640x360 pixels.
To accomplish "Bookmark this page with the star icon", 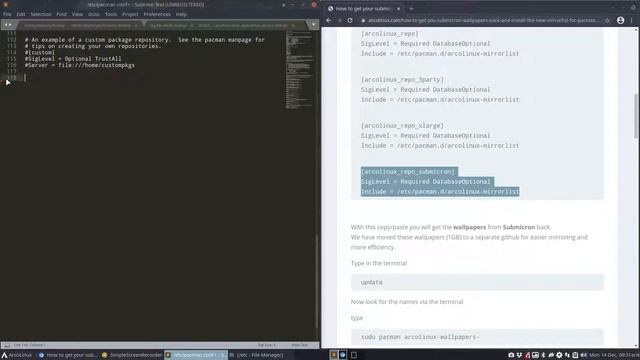I will pyautogui.click(x=607, y=20).
